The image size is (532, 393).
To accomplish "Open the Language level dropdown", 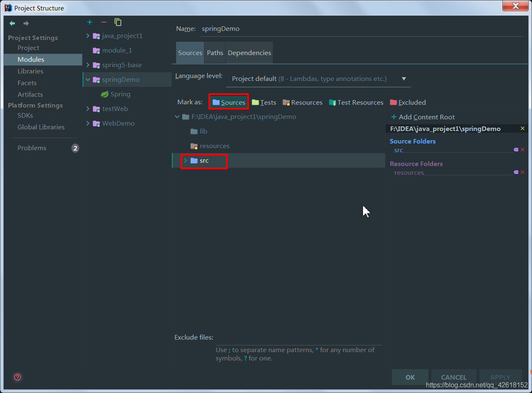I will click(x=318, y=79).
